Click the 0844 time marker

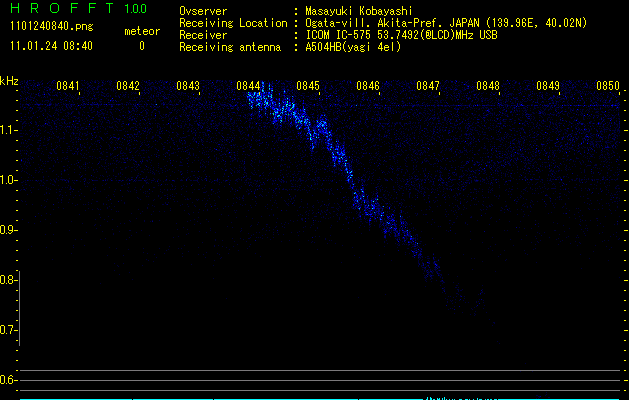click(x=248, y=86)
